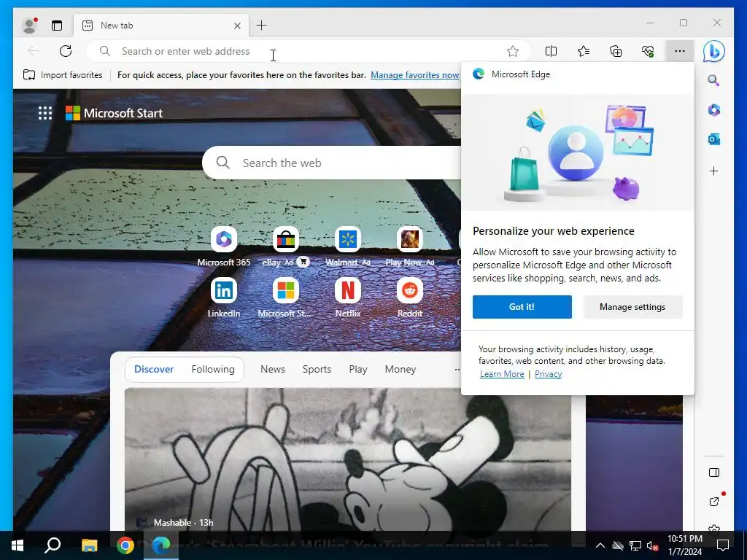Add a sidebar app with plus
747x560 pixels.
tap(713, 171)
